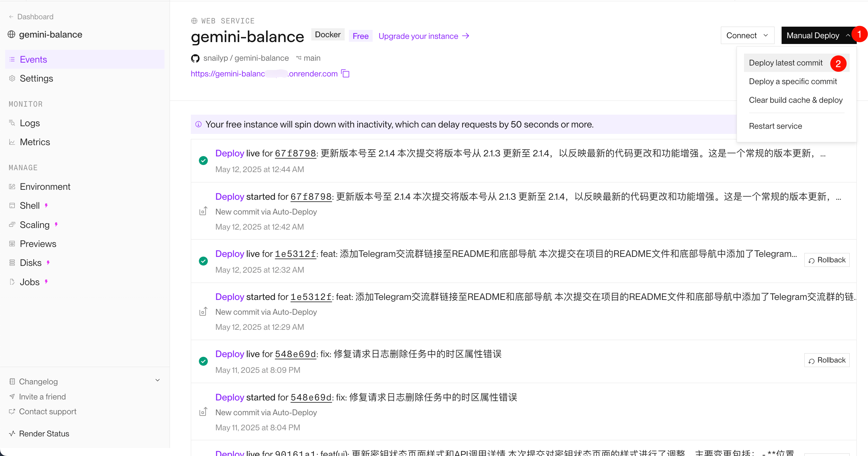The height and width of the screenshot is (456, 868).
Task: Open Environment in the Manage section
Action: pyautogui.click(x=45, y=187)
